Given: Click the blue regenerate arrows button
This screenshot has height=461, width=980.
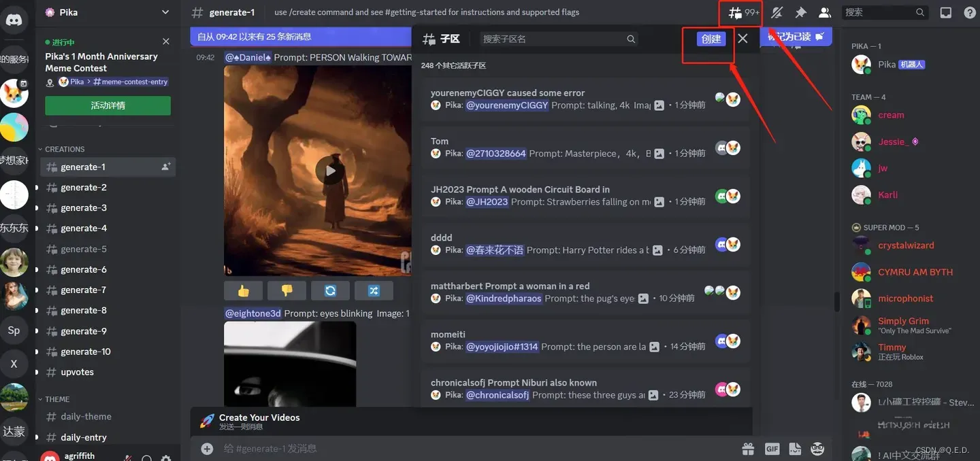Looking at the screenshot, I should [x=330, y=290].
